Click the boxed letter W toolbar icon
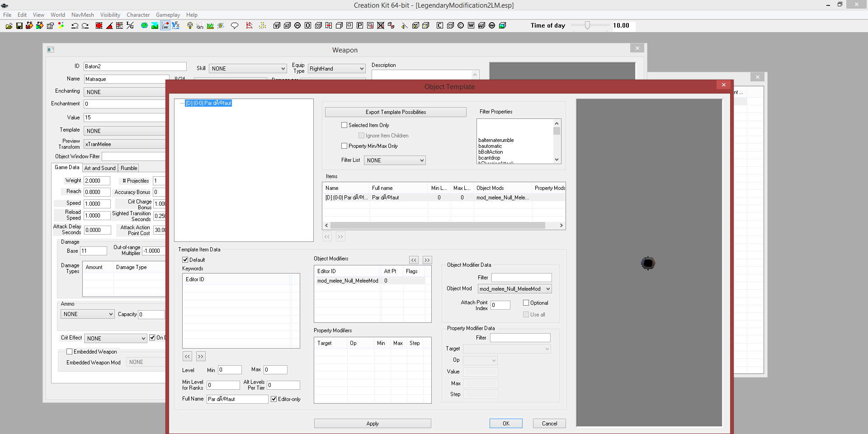The width and height of the screenshot is (868, 434). pos(471,26)
